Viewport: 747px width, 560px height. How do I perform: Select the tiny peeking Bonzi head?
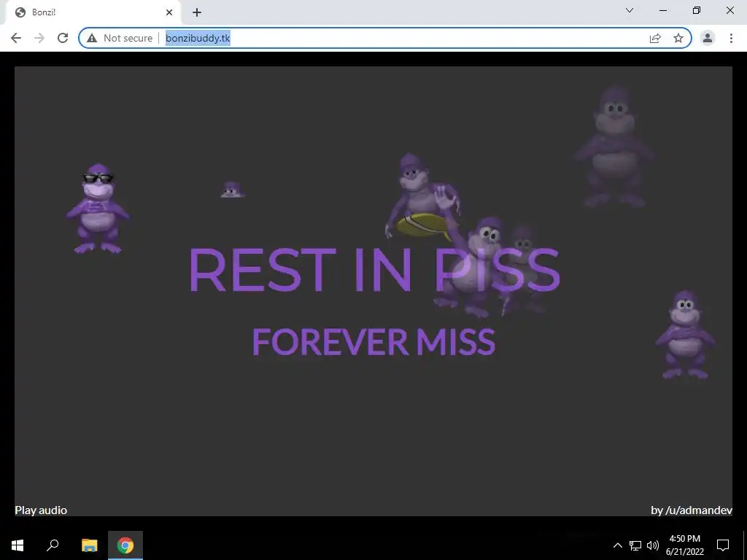[232, 190]
